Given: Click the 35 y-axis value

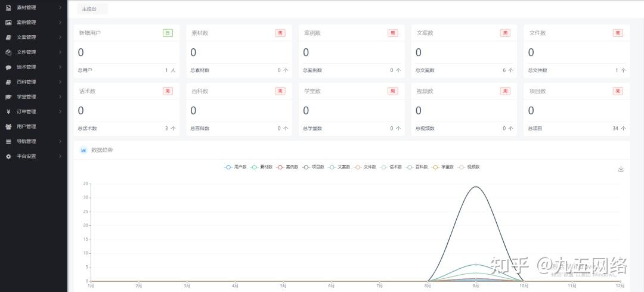Looking at the screenshot, I should pos(85,184).
